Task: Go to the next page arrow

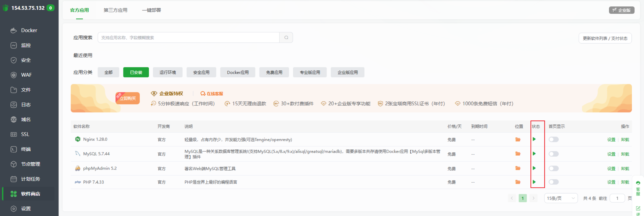Action: (x=533, y=198)
